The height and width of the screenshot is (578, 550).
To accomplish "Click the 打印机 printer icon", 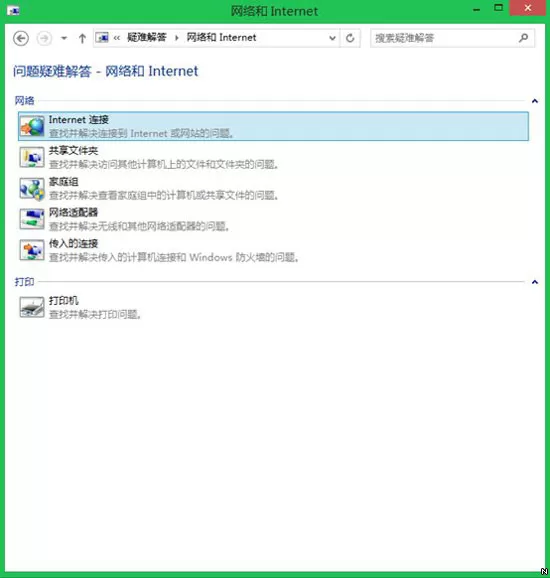I will [x=32, y=308].
